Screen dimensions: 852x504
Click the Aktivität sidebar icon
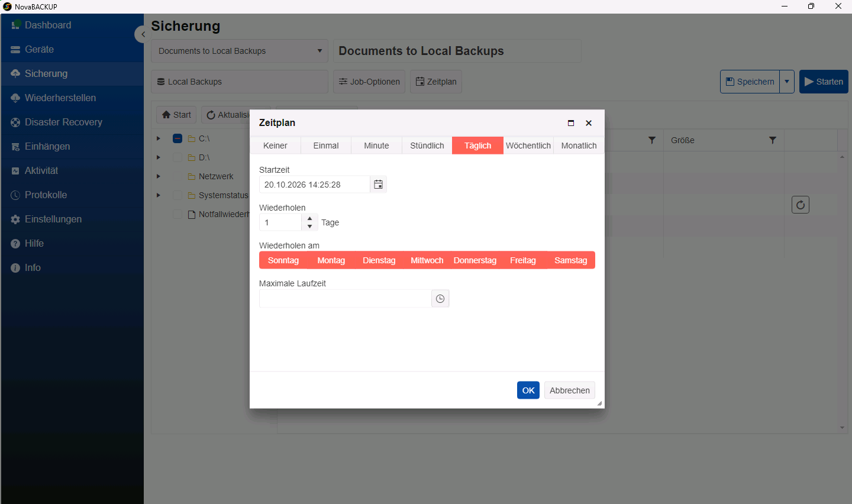click(x=15, y=171)
